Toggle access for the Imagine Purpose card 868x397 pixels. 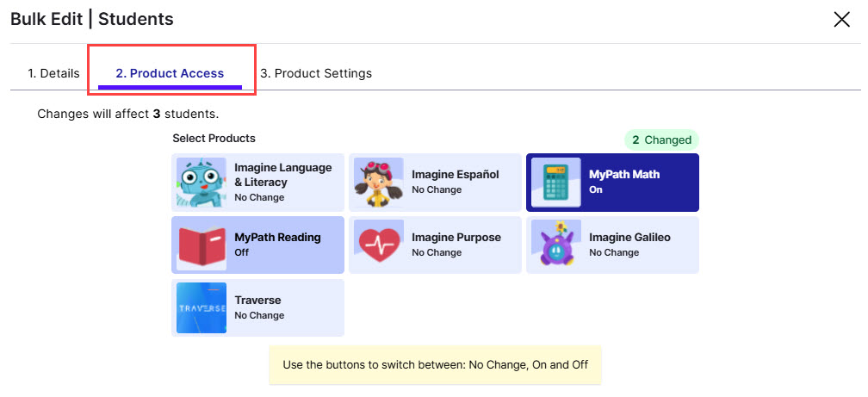[x=435, y=245]
